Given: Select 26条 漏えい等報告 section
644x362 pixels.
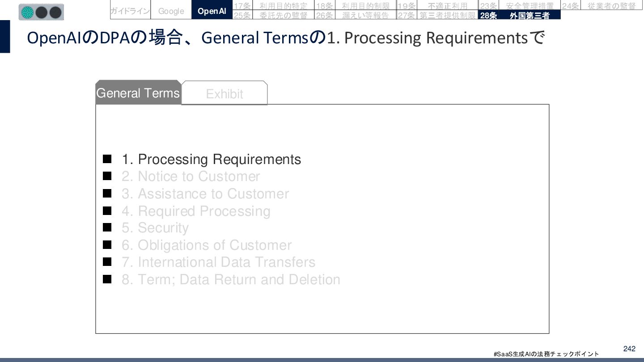Looking at the screenshot, I should pyautogui.click(x=355, y=15).
